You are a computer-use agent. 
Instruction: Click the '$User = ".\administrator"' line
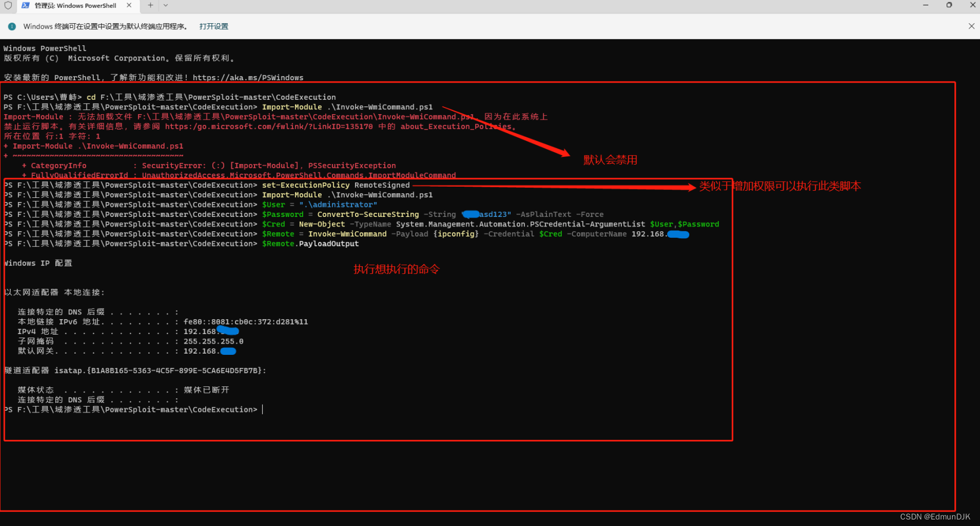pos(319,204)
